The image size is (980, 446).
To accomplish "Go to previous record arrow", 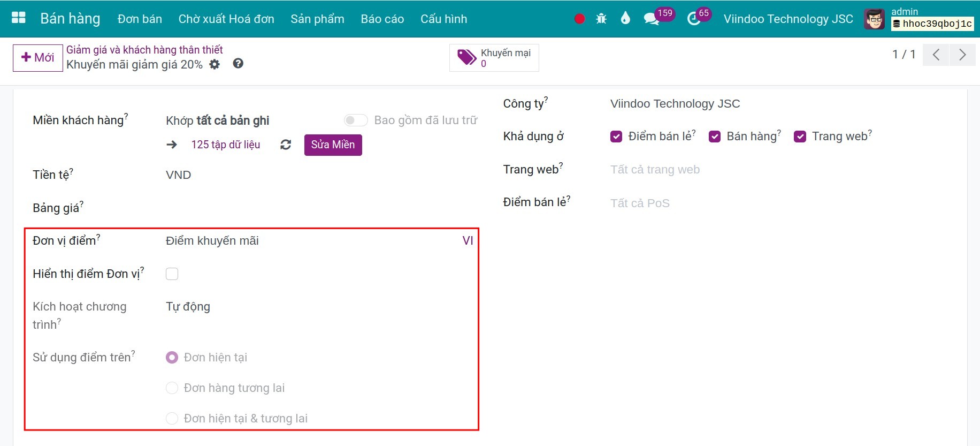I will tap(936, 55).
